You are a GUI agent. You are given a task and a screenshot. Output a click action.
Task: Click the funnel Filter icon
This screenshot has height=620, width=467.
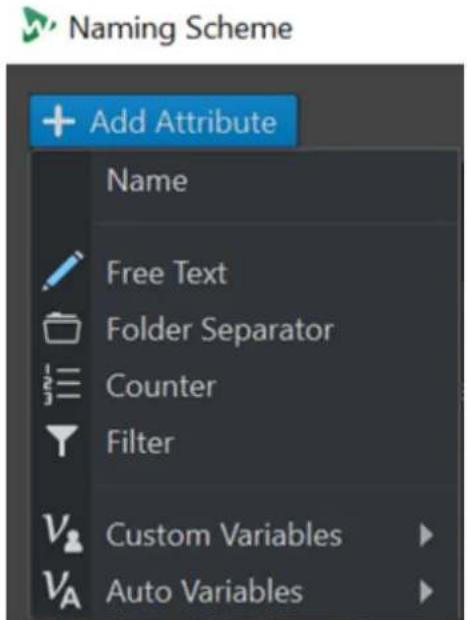tap(62, 441)
